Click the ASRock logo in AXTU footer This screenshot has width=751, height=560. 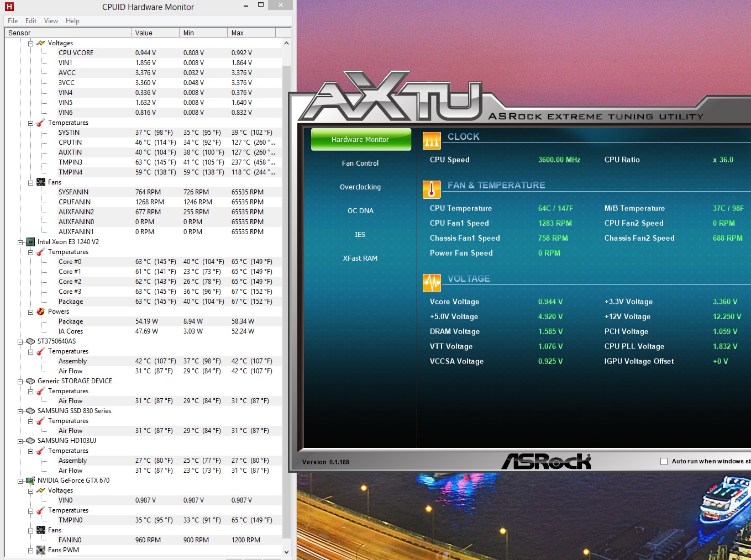click(547, 461)
